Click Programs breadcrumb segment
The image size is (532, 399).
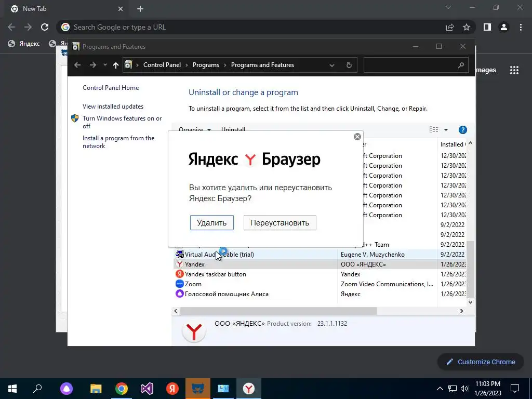click(x=206, y=65)
